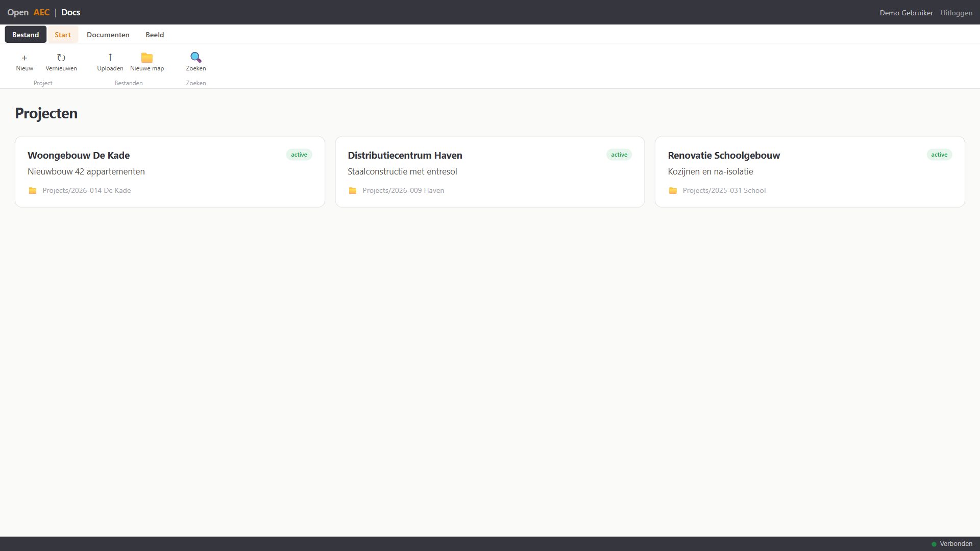This screenshot has height=551, width=980.
Task: Click active badge on Distributiecentrum Haven
Action: click(x=619, y=155)
